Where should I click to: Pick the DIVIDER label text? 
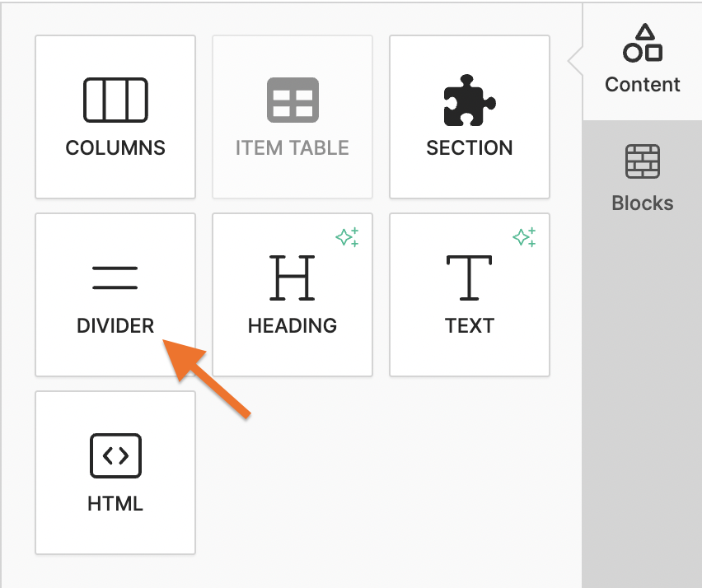[x=115, y=326]
